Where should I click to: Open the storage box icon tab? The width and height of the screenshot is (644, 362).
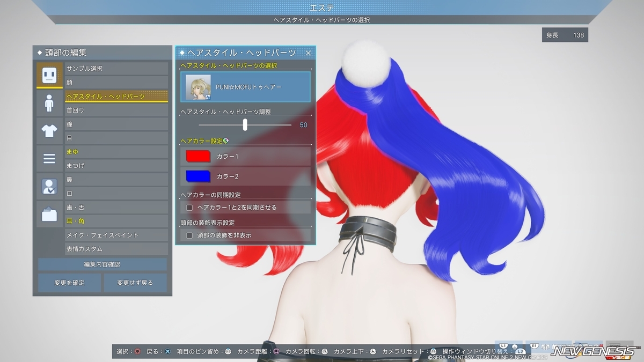click(x=49, y=215)
